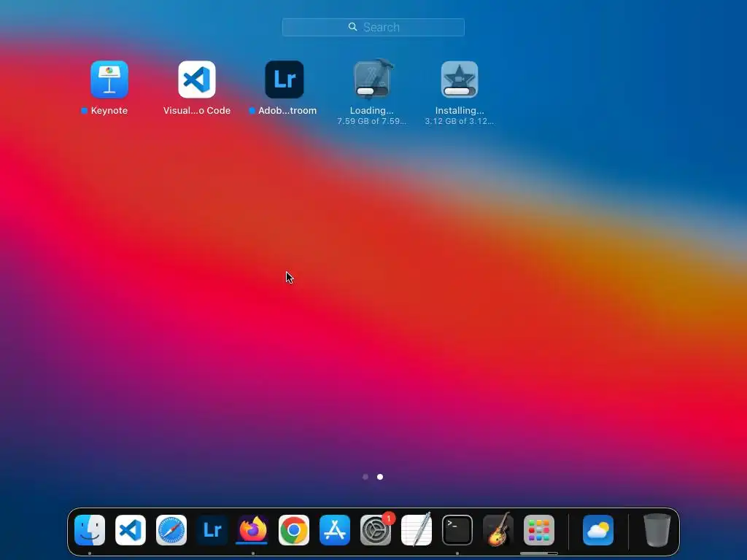Switch to Firefox in the Dock
747x560 pixels.
pos(253,530)
